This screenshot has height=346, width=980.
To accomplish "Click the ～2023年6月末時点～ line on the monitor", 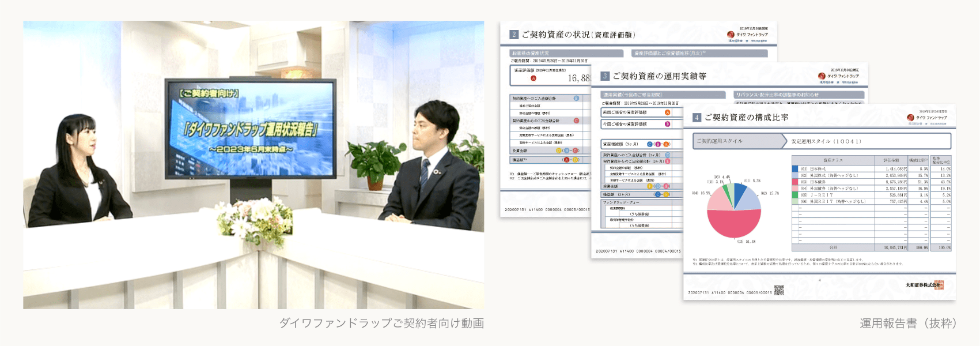I will click(251, 149).
